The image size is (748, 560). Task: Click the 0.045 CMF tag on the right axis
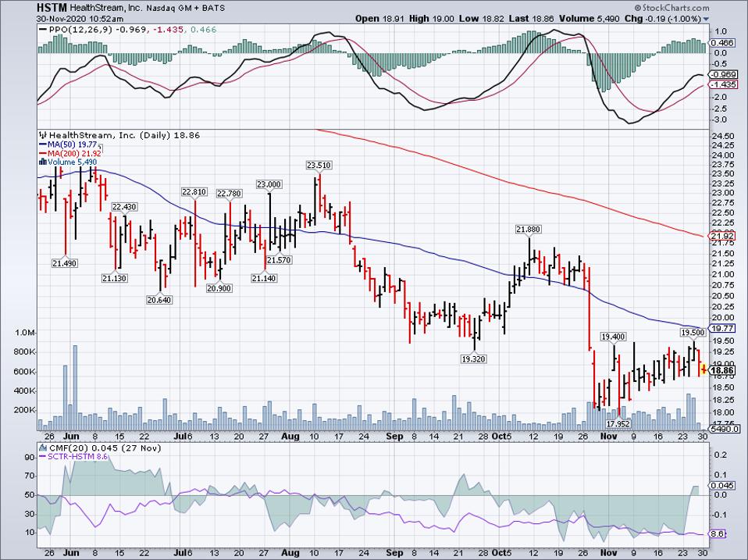tap(722, 486)
